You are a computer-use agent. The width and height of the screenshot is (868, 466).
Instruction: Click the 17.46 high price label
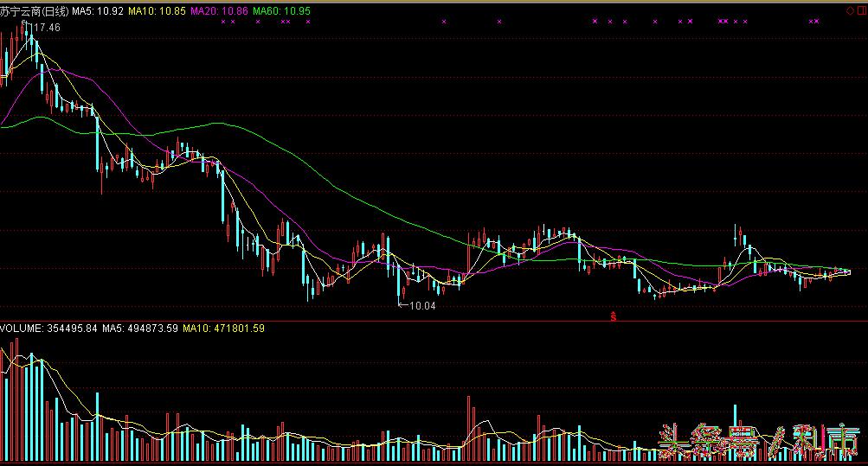click(47, 28)
